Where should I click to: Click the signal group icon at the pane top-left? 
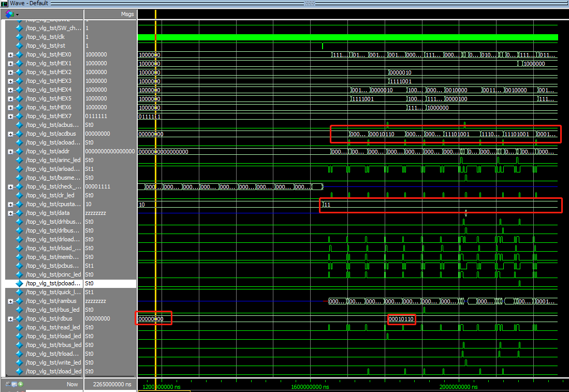pyautogui.click(x=9, y=13)
